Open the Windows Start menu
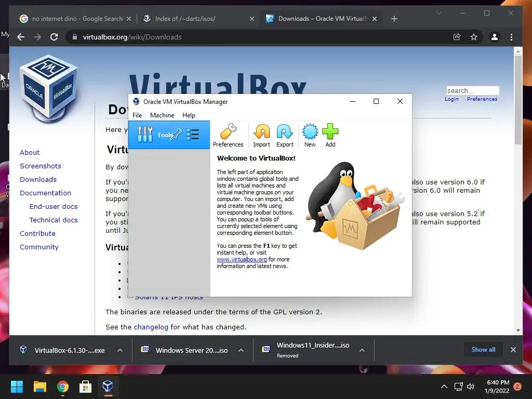Viewport: 532px width, 399px height. pos(17,387)
